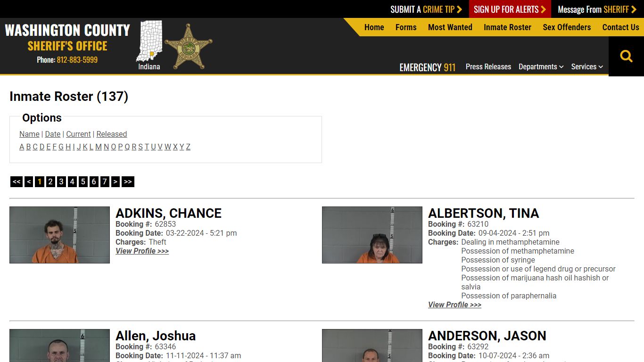Filter roster by letter D
The width and height of the screenshot is (644, 362).
[42, 147]
